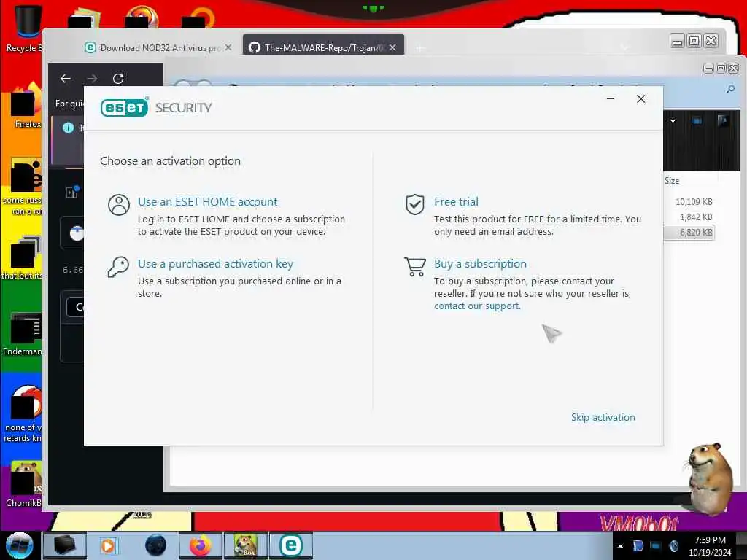Screen dimensions: 747x560
Task: Minimize the ESET Security dialog
Action: pyautogui.click(x=611, y=99)
